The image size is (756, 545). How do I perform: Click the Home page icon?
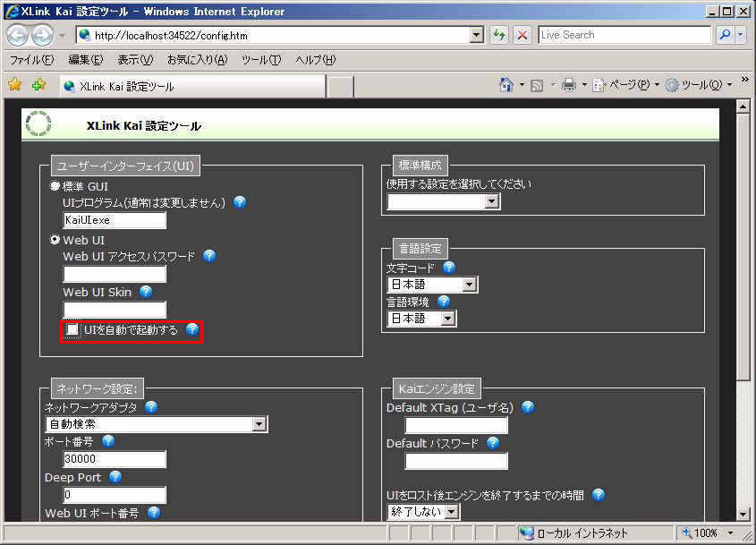coord(506,85)
